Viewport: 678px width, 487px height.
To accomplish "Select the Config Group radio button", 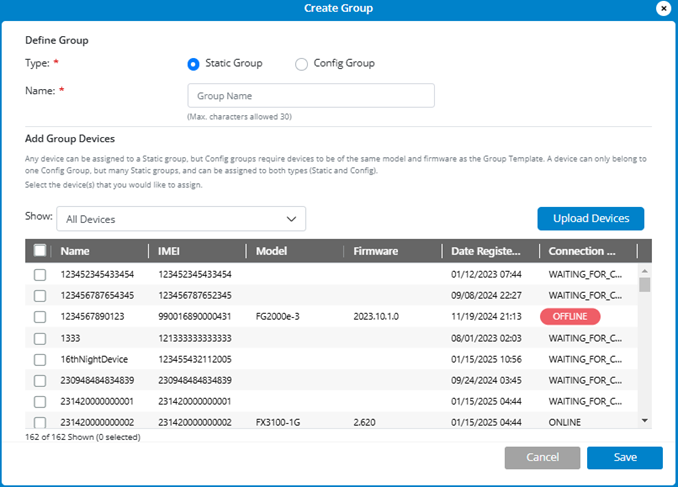I will pos(302,64).
